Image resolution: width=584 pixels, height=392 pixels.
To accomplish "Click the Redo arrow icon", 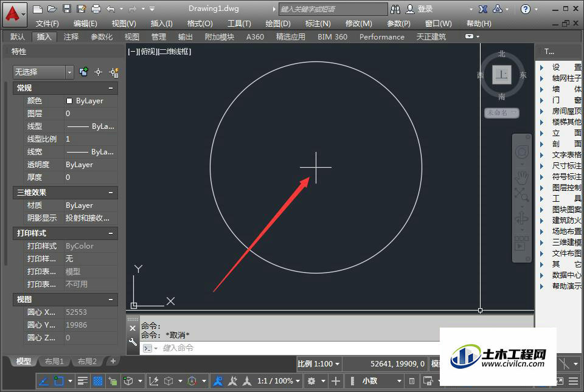I will click(132, 9).
